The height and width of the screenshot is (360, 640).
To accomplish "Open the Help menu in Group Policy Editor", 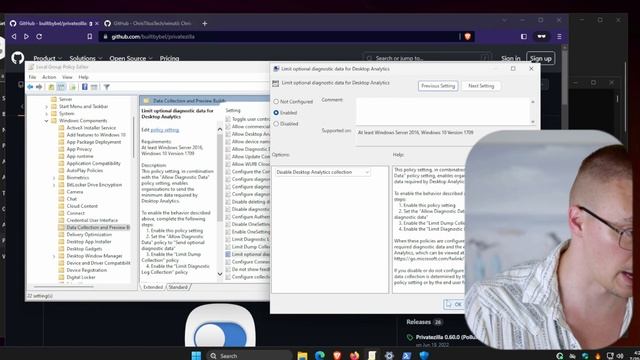I will [83, 77].
